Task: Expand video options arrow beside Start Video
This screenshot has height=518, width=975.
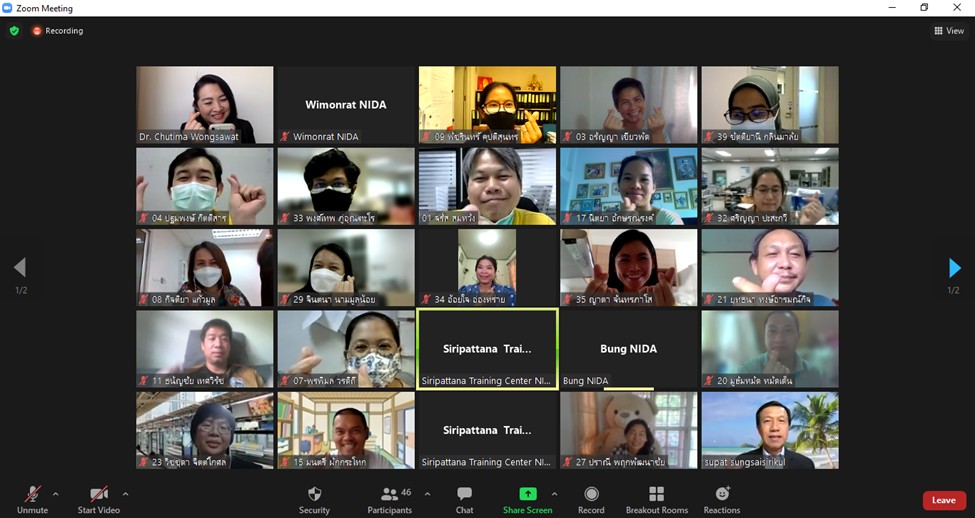Action: pos(125,493)
